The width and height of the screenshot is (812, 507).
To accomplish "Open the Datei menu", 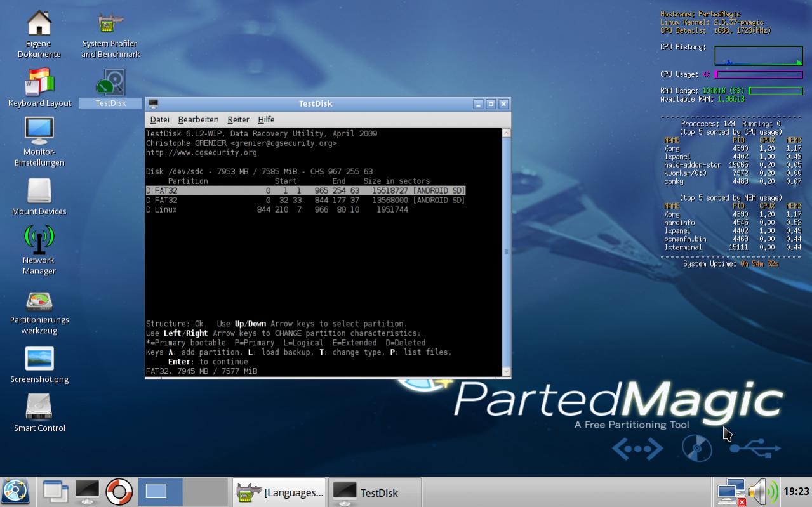I will pos(159,119).
